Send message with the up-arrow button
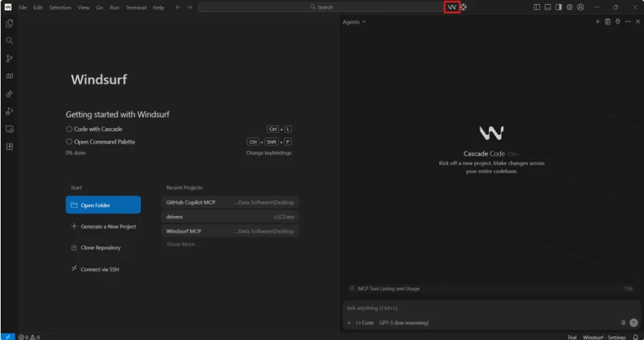This screenshot has width=644, height=340. [634, 323]
